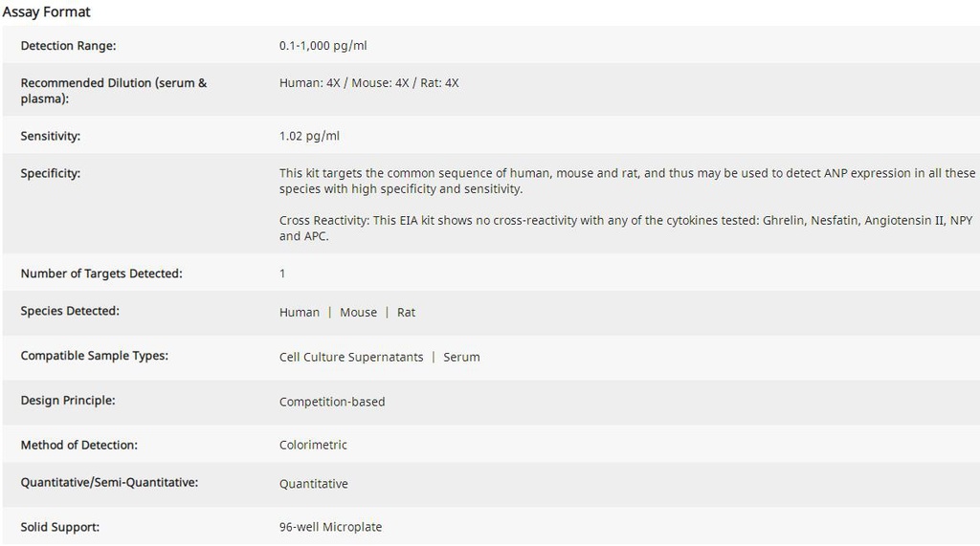980x546 pixels.
Task: Click the Detection Range label
Action: [x=68, y=46]
